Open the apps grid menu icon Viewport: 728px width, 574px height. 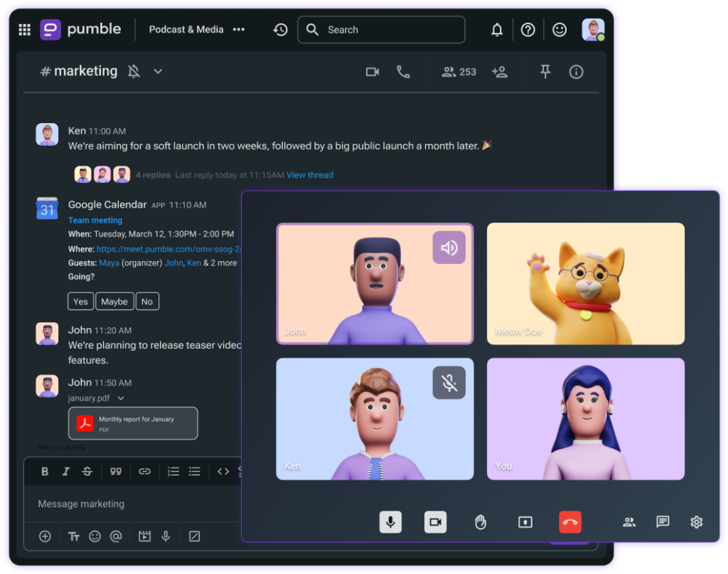click(25, 30)
